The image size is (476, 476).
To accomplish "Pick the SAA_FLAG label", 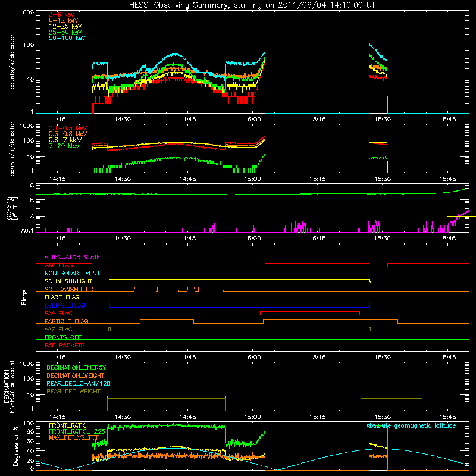I will [x=58, y=313].
